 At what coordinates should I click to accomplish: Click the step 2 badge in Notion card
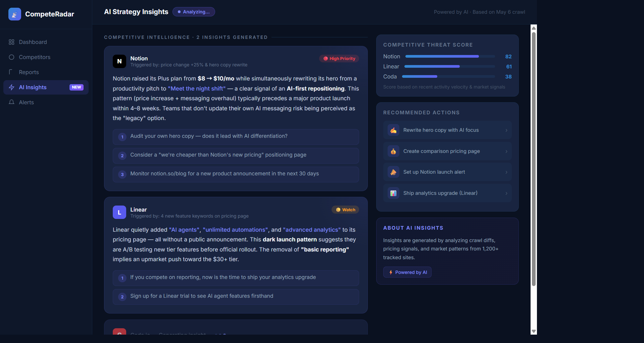pos(122,156)
